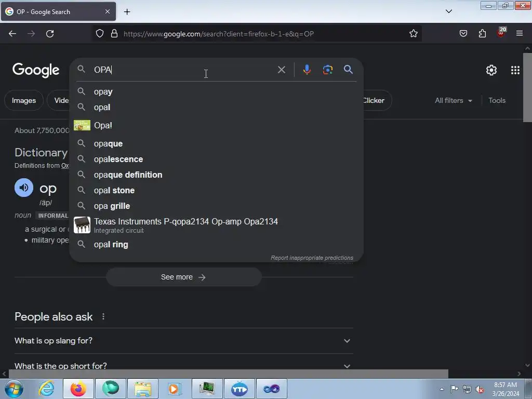Select the opal stone suggestion
This screenshot has width=532, height=399.
click(x=216, y=190)
